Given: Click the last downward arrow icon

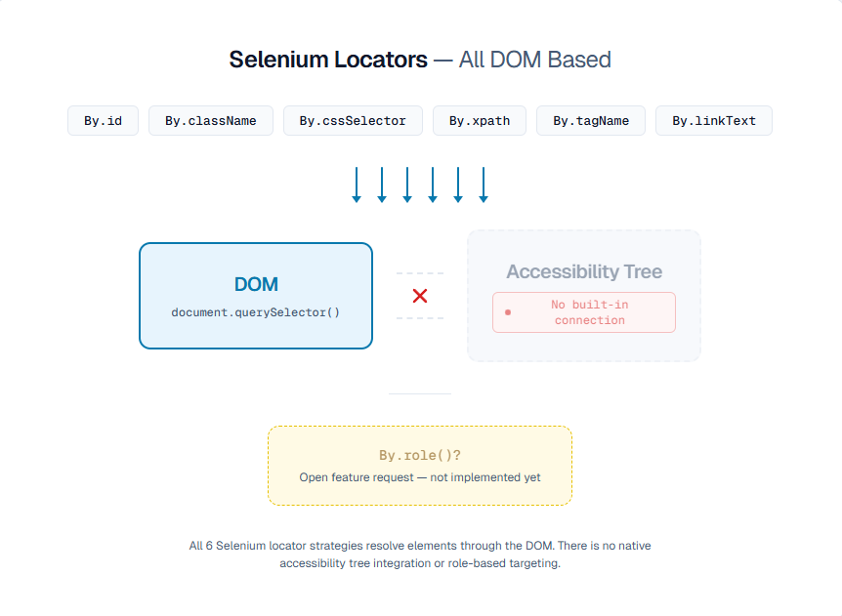Looking at the screenshot, I should [484, 185].
